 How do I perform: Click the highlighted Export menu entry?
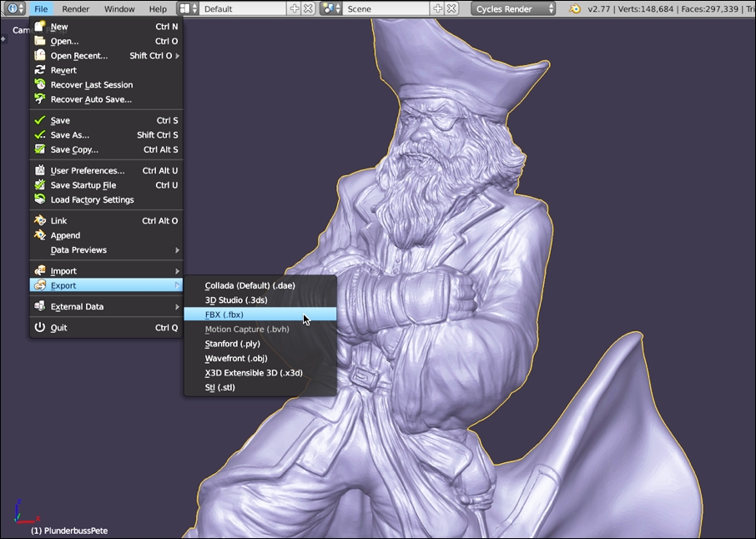106,285
